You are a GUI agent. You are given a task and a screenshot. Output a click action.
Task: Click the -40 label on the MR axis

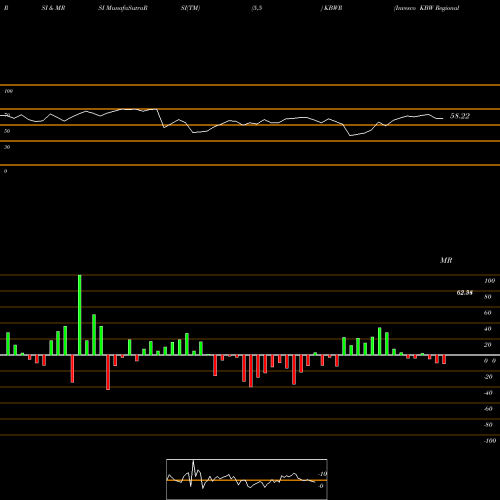coord(488,393)
